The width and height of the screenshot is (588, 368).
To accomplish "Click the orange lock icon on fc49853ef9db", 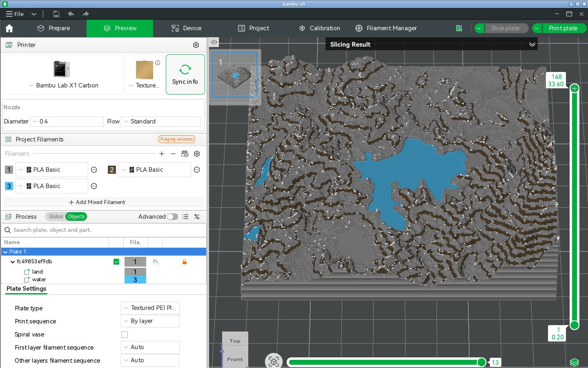I will pyautogui.click(x=185, y=262).
